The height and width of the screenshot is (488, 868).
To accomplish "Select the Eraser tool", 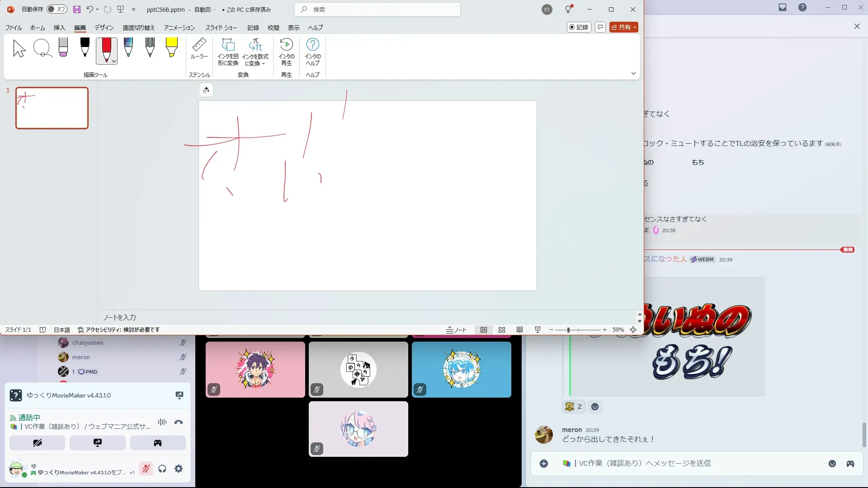I will (x=63, y=47).
